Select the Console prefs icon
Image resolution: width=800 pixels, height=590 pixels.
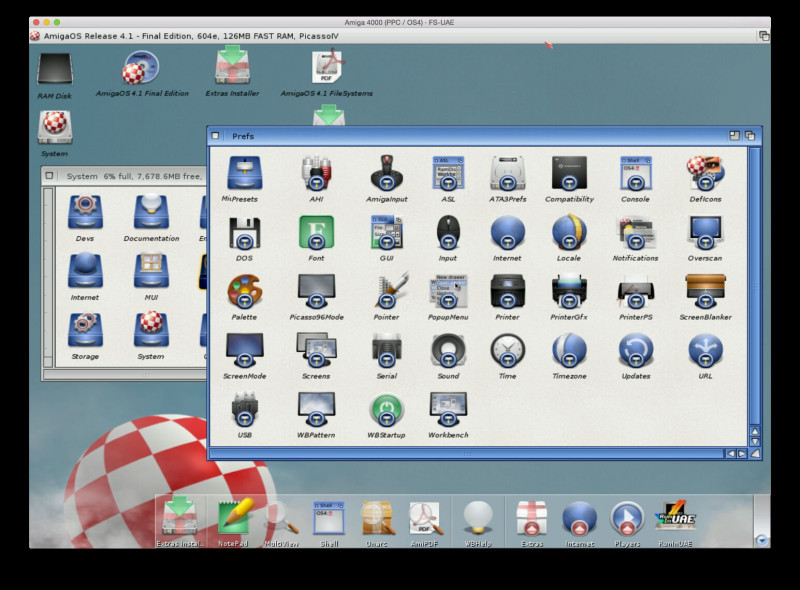point(635,174)
